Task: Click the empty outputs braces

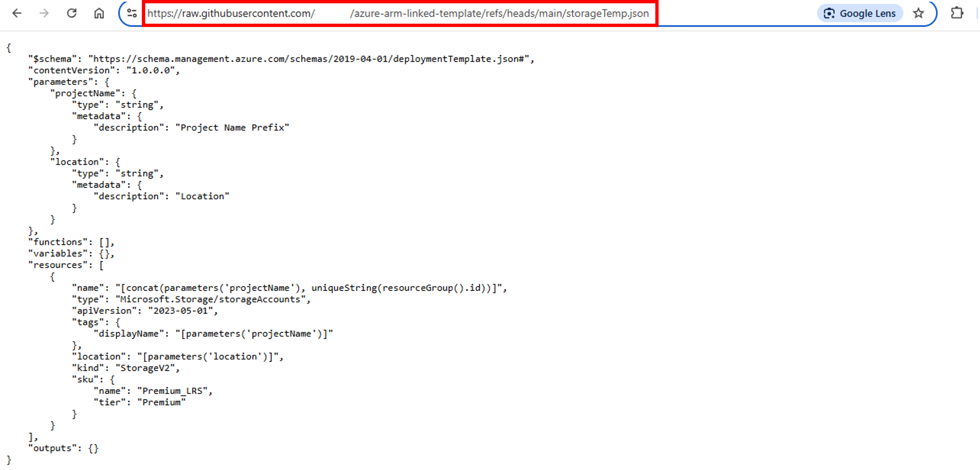Action: (x=93, y=448)
